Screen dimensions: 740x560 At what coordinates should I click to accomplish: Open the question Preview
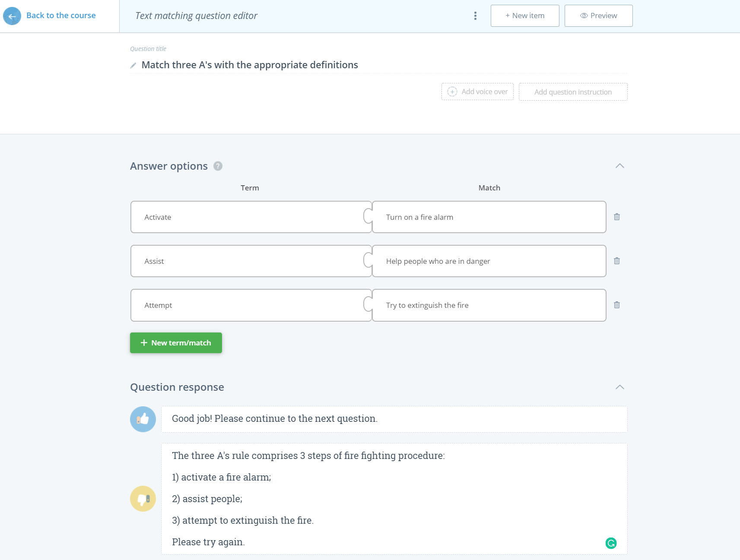coord(598,16)
